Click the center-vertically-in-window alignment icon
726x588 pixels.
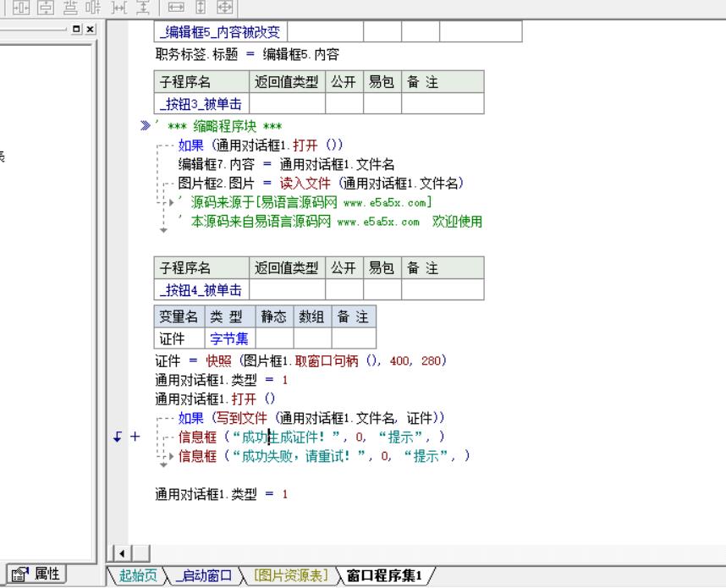pos(46,8)
